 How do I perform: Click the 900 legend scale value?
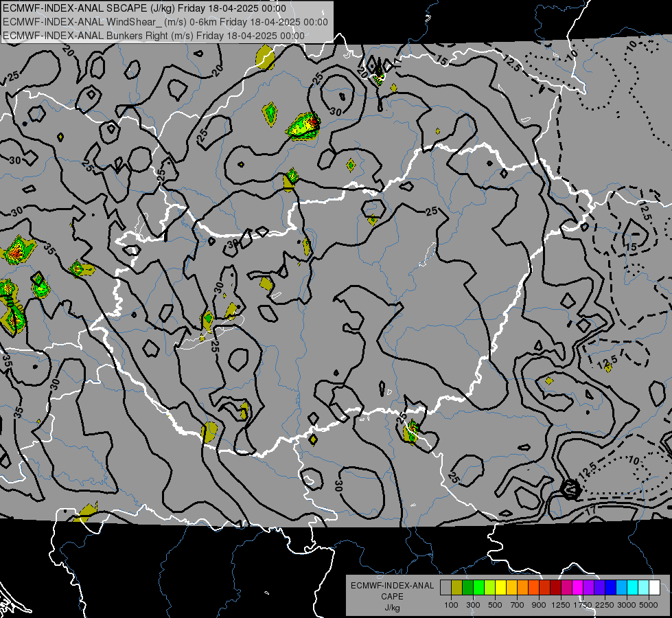coord(539,605)
